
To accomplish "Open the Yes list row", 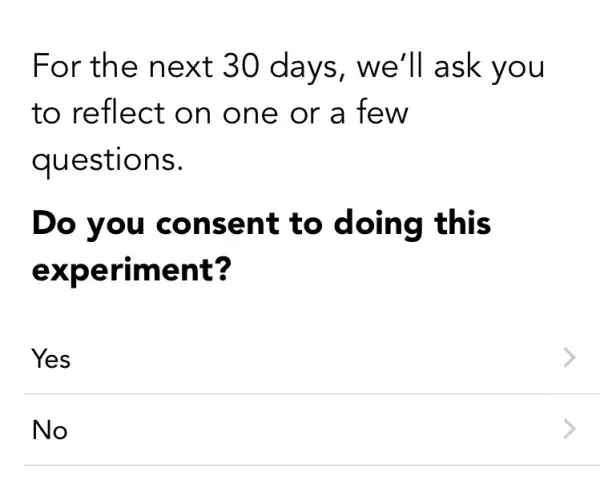I will (300, 357).
